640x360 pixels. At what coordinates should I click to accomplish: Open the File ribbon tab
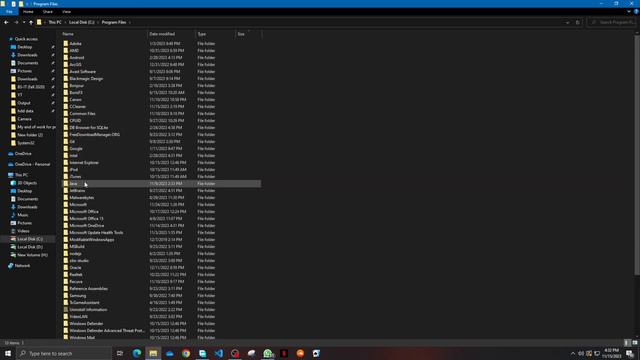point(9,12)
